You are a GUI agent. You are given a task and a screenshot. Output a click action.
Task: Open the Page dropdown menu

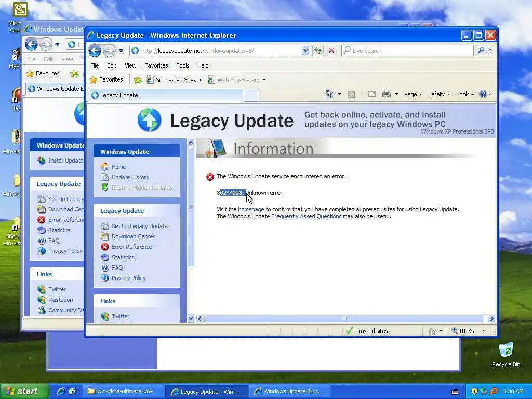(413, 94)
